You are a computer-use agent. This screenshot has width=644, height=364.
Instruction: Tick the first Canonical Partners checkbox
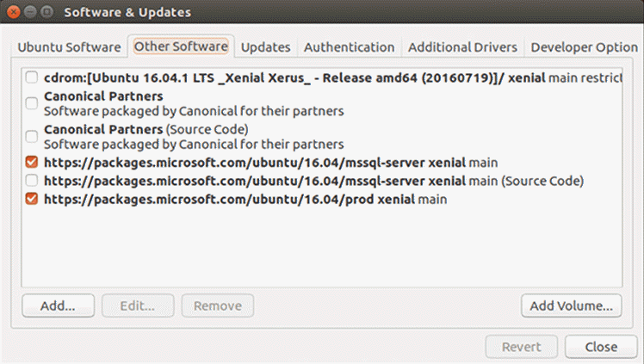[x=32, y=103]
